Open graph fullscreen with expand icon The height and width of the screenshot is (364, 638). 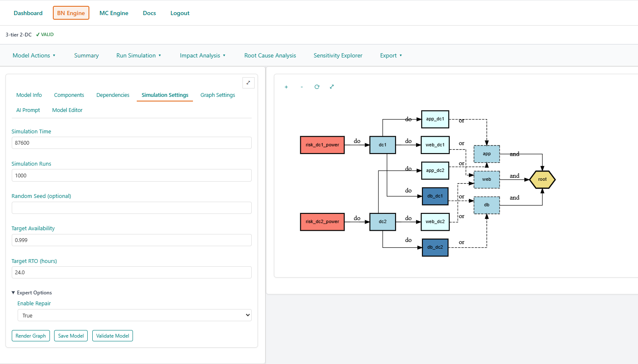pyautogui.click(x=332, y=87)
